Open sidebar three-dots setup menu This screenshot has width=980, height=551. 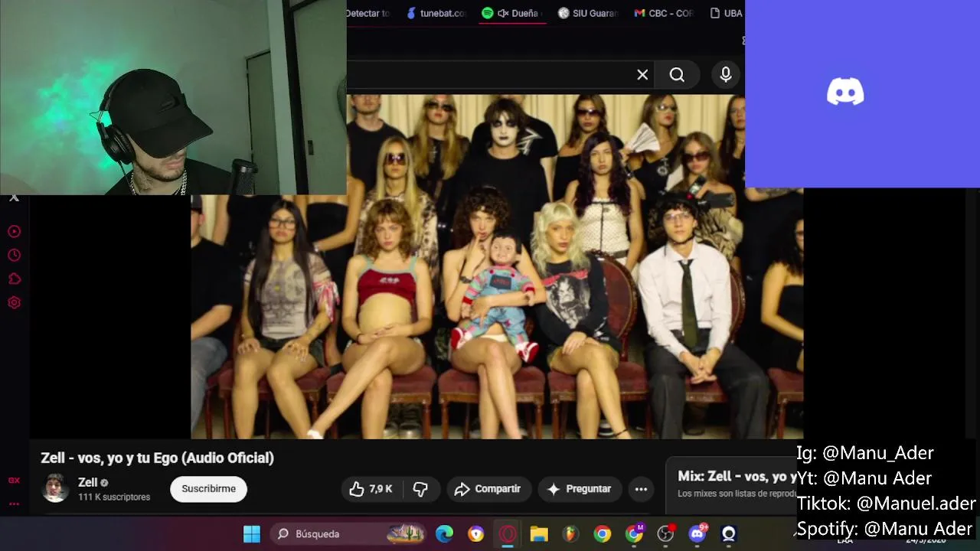point(14,504)
